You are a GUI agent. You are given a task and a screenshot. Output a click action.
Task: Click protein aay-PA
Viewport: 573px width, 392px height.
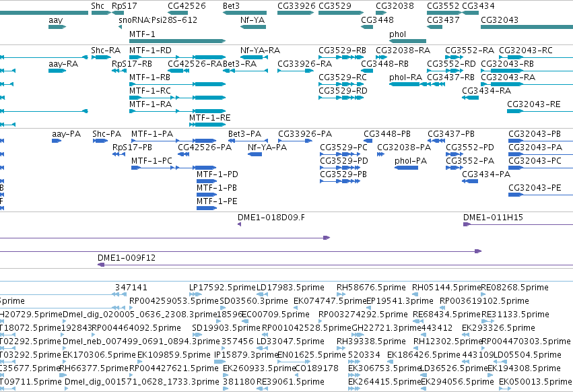(57, 141)
